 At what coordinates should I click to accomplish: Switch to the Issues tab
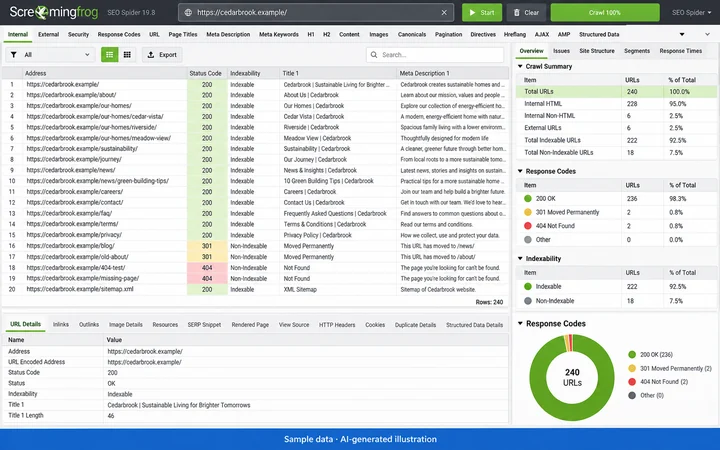[x=561, y=51]
